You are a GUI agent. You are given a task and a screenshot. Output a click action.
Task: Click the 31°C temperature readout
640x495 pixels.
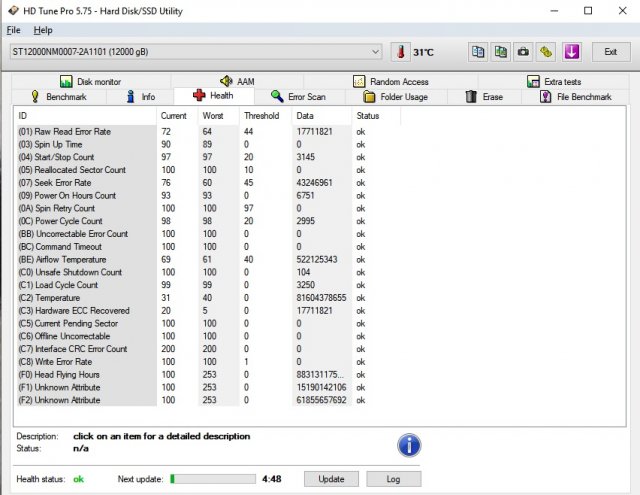423,52
